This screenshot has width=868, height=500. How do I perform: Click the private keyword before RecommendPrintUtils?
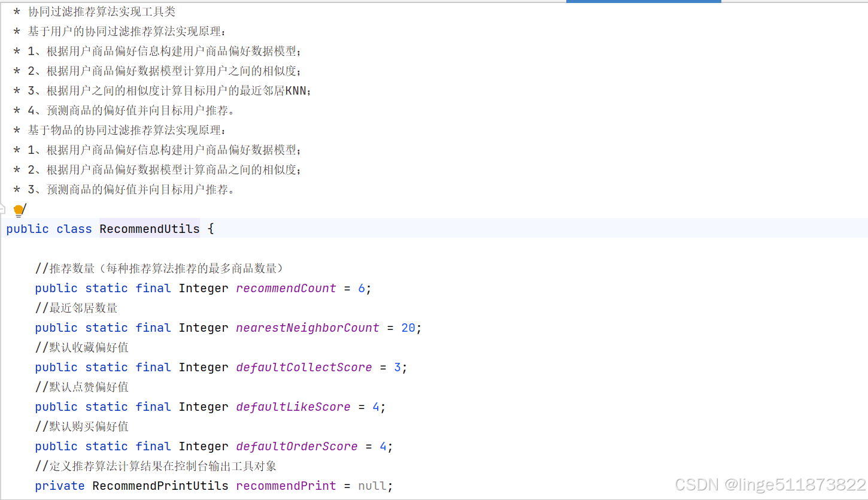point(60,486)
